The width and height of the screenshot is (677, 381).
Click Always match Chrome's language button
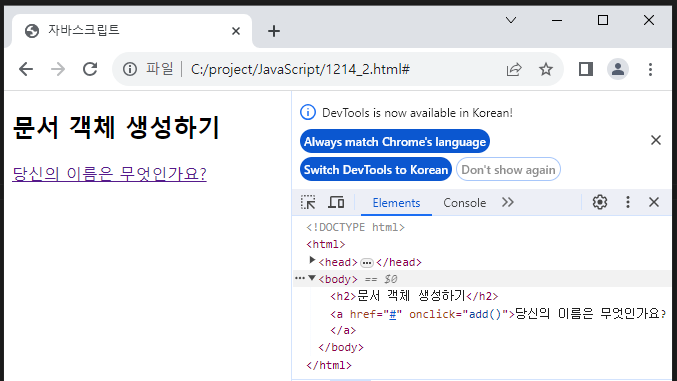point(395,142)
